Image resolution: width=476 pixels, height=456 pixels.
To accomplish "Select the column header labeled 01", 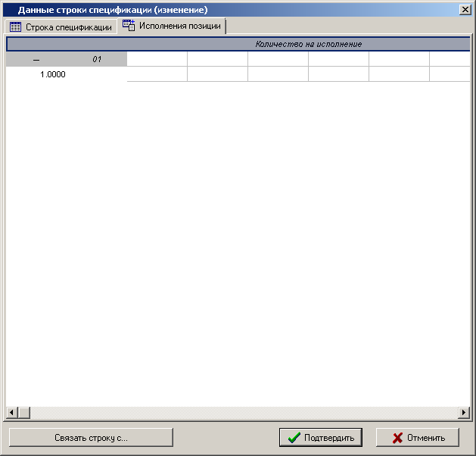I will point(96,59).
